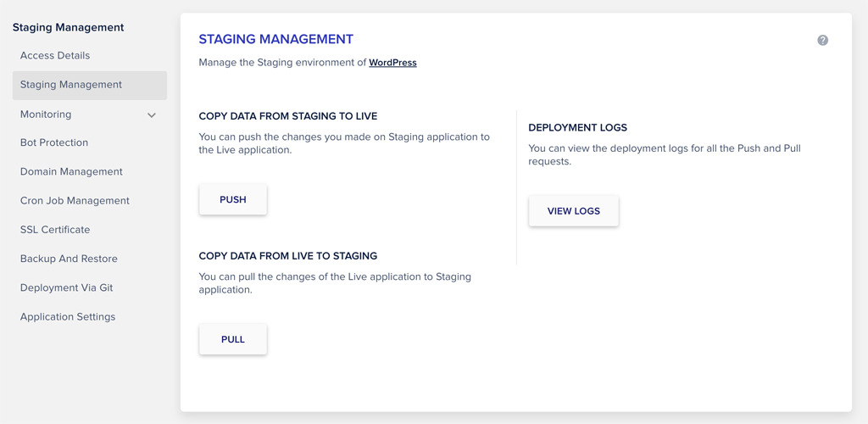Click the blue STAGING MANAGEMENT page title
Image resolution: width=868 pixels, height=424 pixels.
coord(275,39)
